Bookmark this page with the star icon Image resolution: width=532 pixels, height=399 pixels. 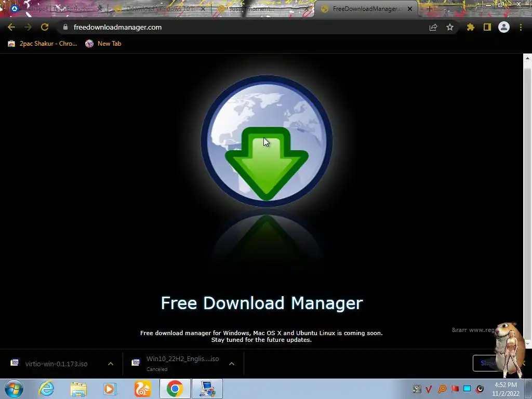point(450,27)
